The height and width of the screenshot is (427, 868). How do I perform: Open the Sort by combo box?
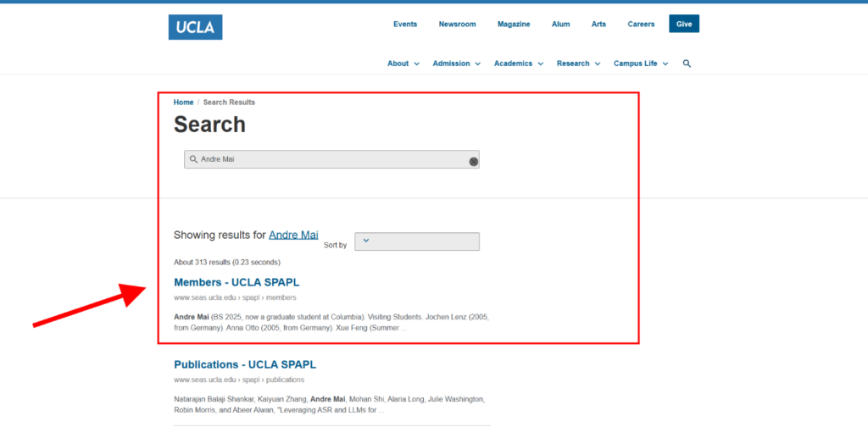click(x=417, y=241)
